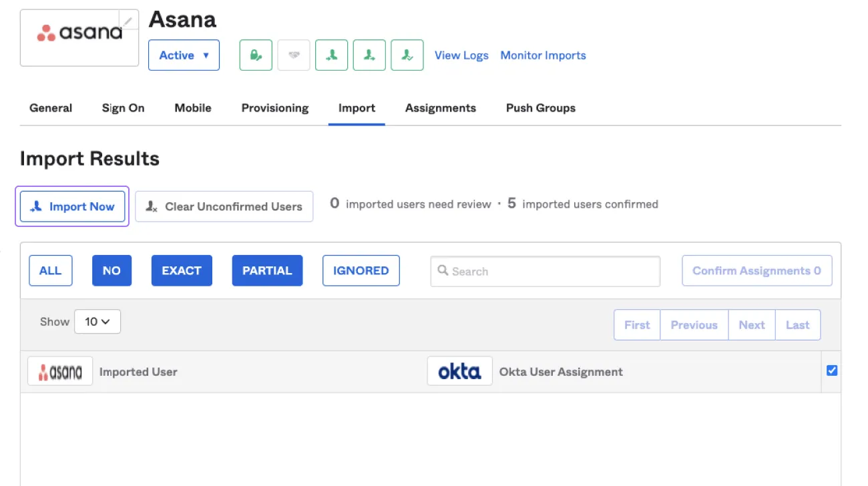Click the pencil edit icon on the app logo
The height and width of the screenshot is (486, 868).
[128, 21]
